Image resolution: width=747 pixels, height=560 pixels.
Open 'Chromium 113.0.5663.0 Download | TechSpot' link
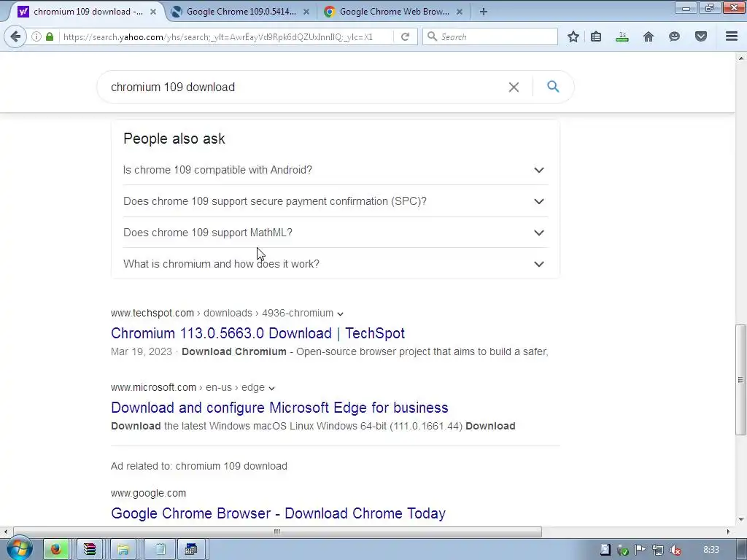258,332
